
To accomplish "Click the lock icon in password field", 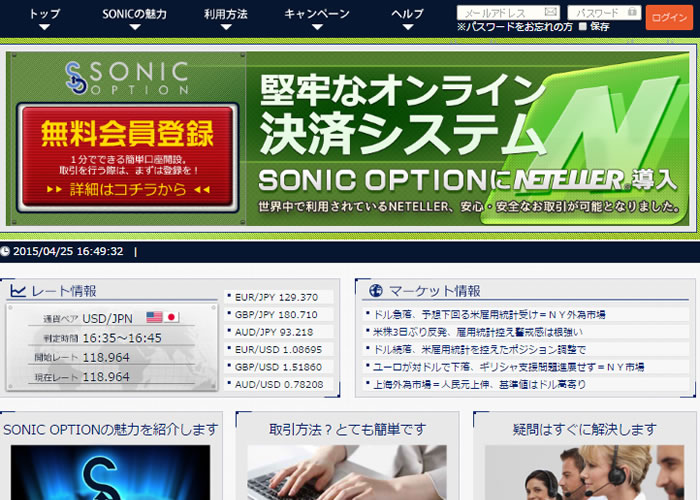I will click(x=632, y=12).
